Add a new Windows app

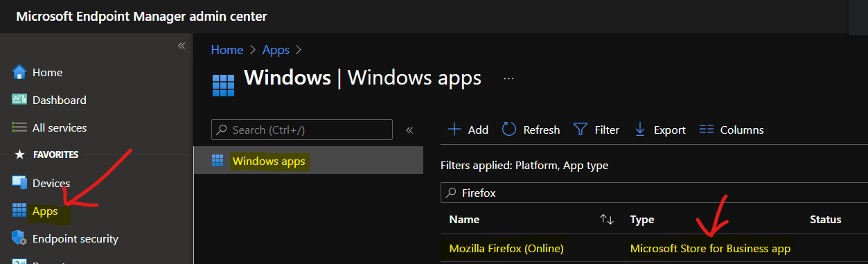pos(468,130)
